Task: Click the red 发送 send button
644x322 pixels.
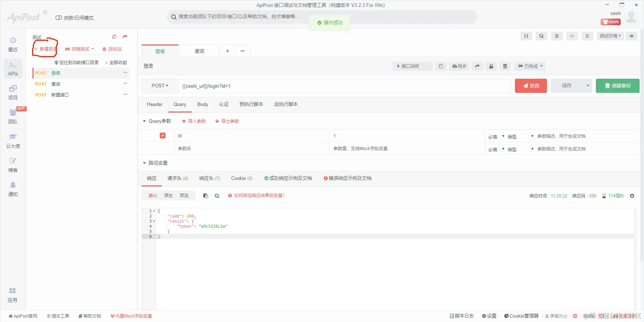Action: click(x=531, y=86)
